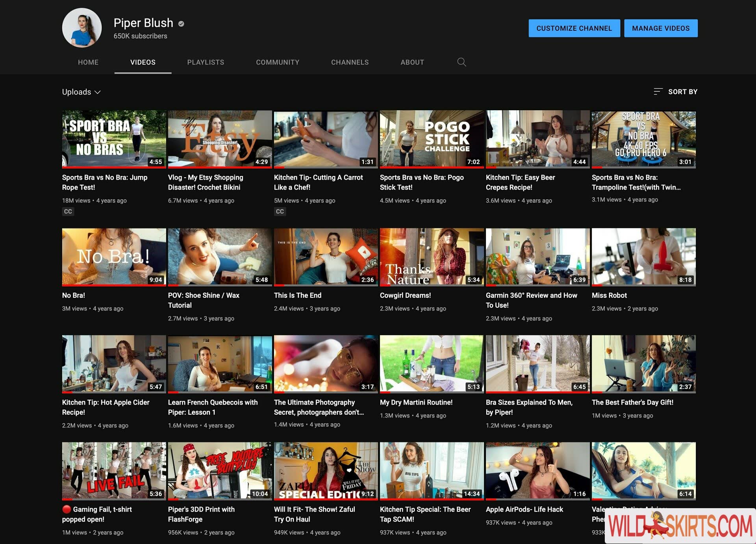756x544 pixels.
Task: Click the CC badge under Cutting A Carrot video
Action: pyautogui.click(x=280, y=212)
